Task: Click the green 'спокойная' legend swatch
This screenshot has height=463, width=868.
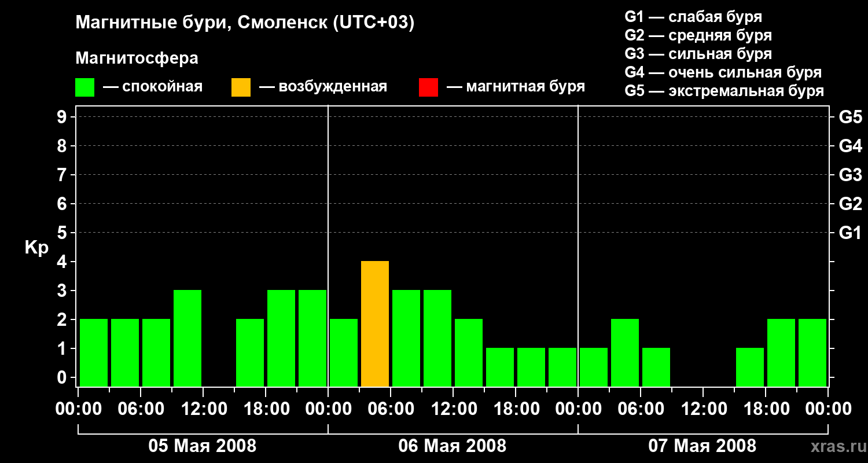Action: pos(84,87)
